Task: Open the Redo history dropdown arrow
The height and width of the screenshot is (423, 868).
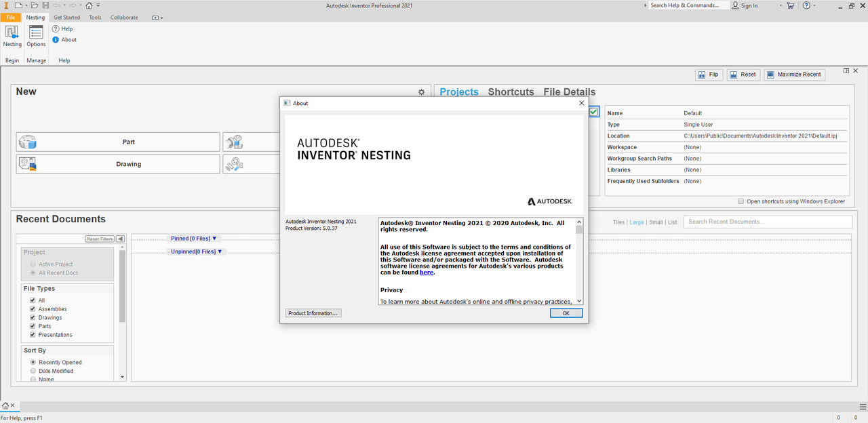Action: pyautogui.click(x=80, y=5)
